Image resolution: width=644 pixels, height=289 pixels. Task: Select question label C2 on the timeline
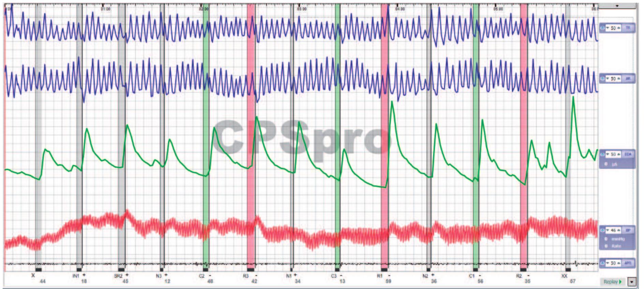click(x=202, y=276)
